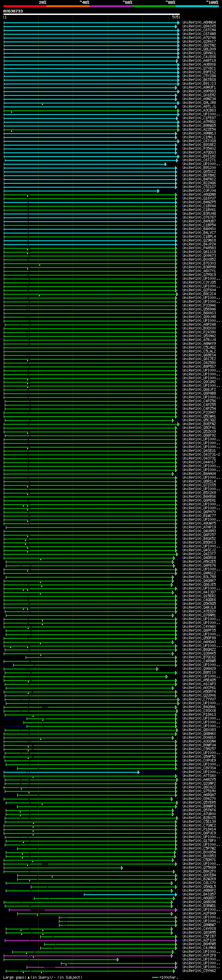Open hit UniRef100_C0PJ04

[x=199, y=191]
